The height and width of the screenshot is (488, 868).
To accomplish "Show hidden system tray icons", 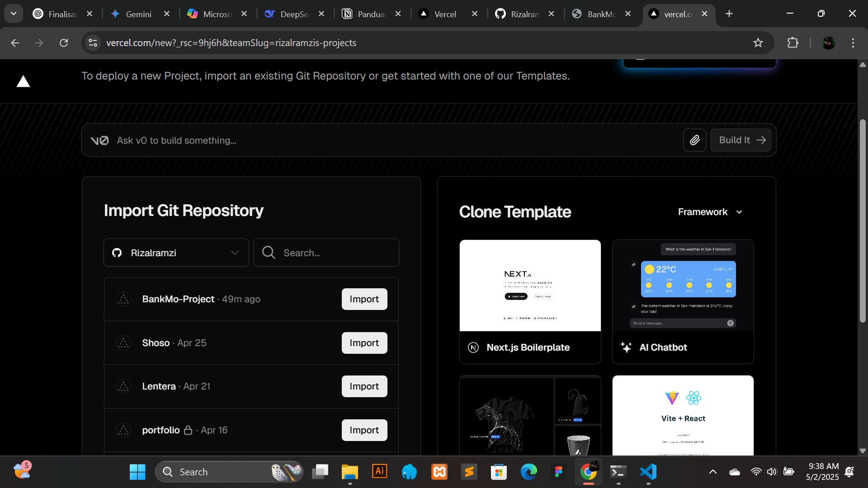I will point(713,472).
